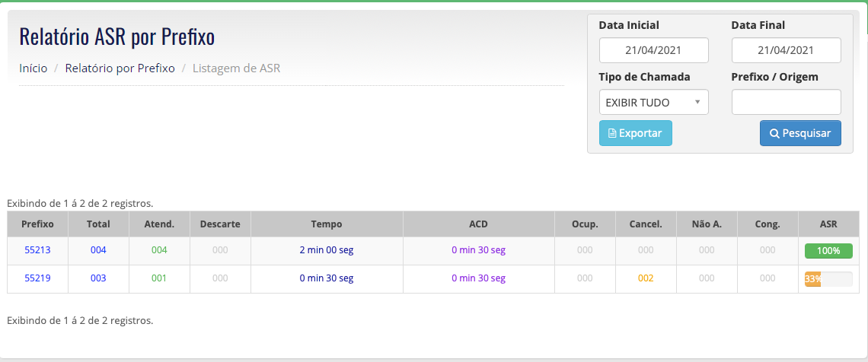Click the Tempo column header

[x=327, y=224]
